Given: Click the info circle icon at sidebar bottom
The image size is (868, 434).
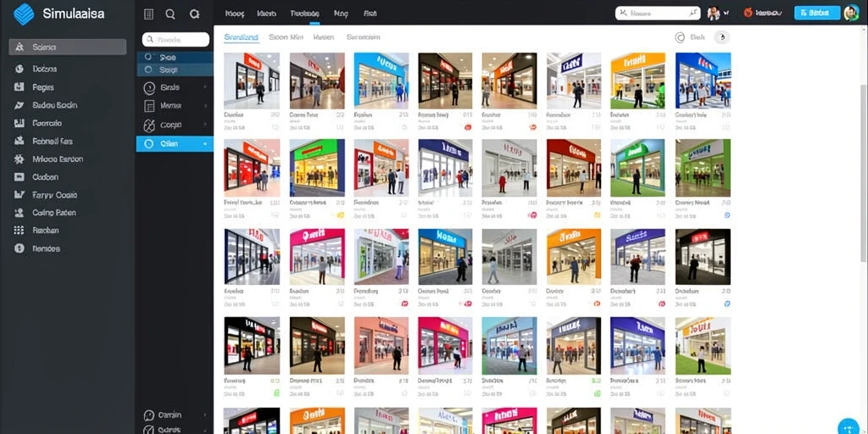Looking at the screenshot, I should click(19, 248).
